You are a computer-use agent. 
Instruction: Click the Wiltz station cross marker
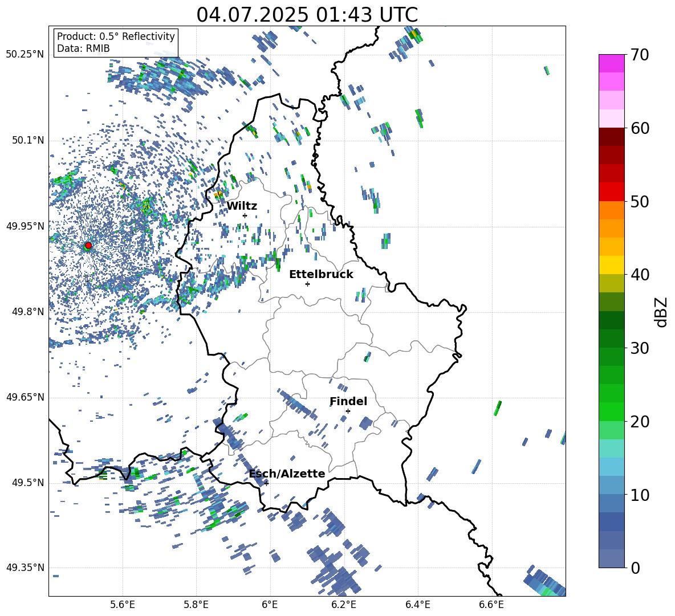(245, 215)
